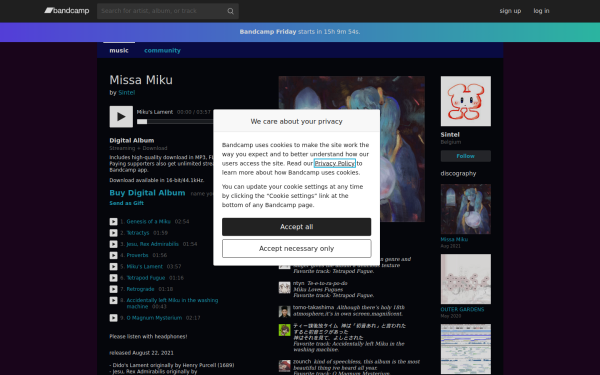
Task: Open the sign up link
Action: pos(510,11)
